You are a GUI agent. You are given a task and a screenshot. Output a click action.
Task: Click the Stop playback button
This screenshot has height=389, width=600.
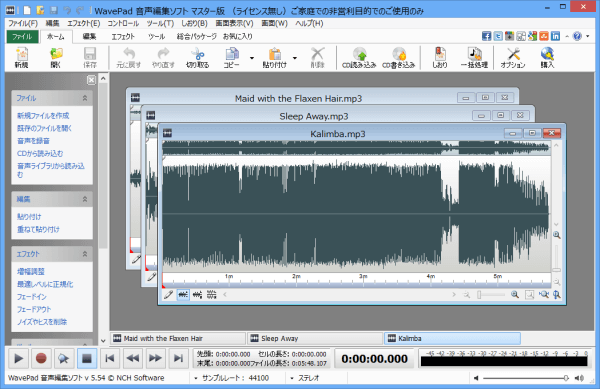pyautogui.click(x=87, y=358)
